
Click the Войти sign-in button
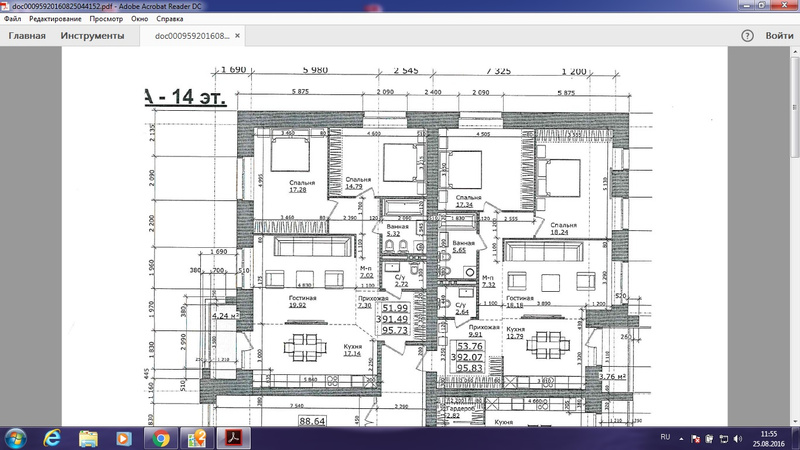click(x=779, y=36)
